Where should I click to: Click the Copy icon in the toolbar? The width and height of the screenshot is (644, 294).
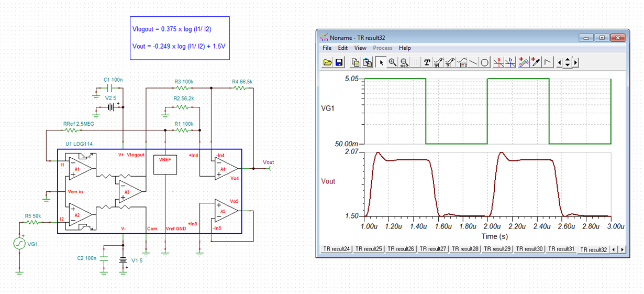point(355,62)
